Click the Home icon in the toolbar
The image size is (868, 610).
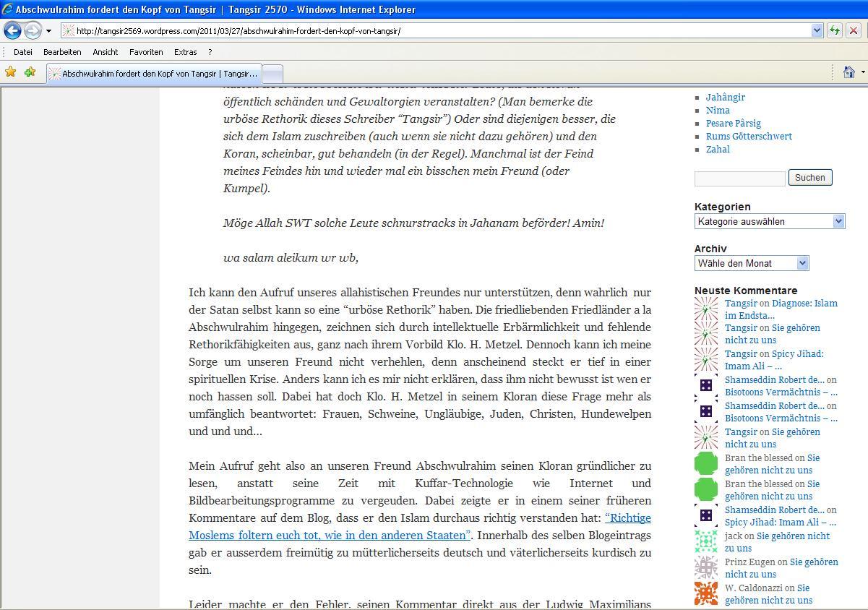tap(848, 72)
